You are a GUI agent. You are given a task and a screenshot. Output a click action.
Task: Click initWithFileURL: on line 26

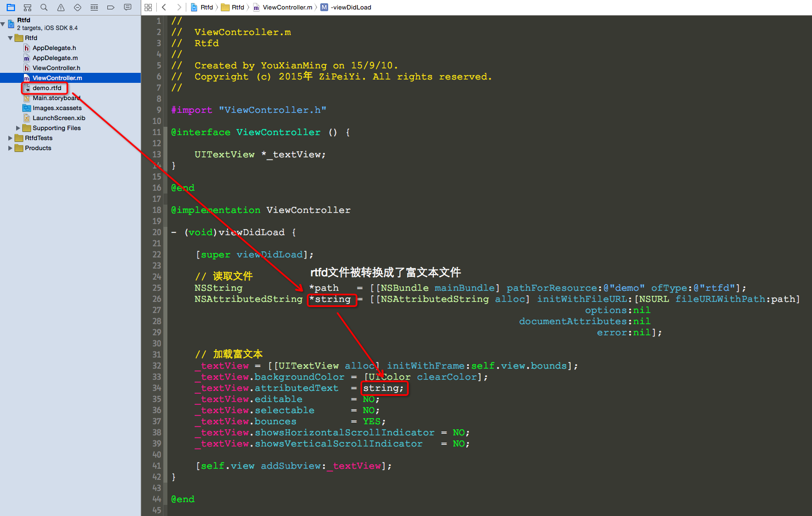585,299
